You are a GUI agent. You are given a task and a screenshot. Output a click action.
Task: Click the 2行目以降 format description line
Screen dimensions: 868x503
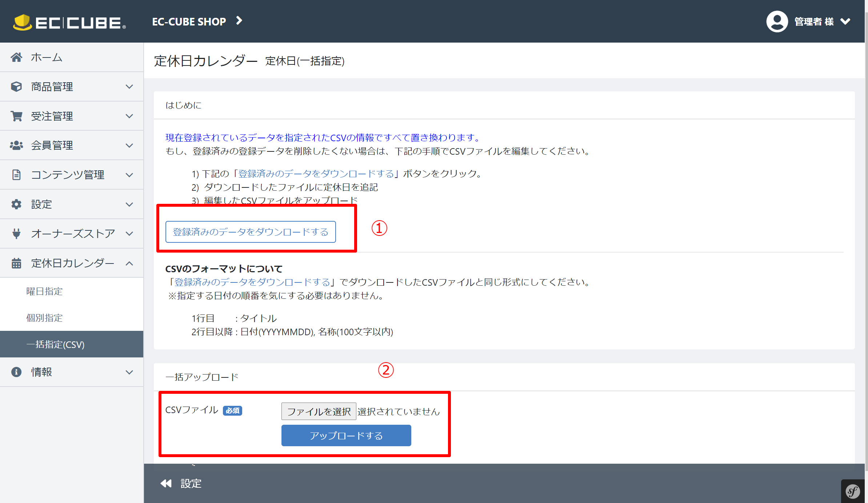pos(292,332)
